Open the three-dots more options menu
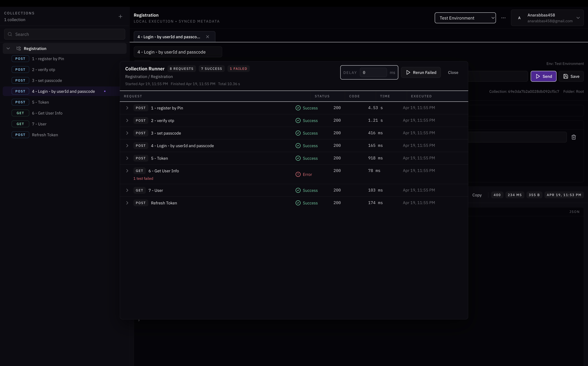This screenshot has height=366, width=588. (x=503, y=18)
